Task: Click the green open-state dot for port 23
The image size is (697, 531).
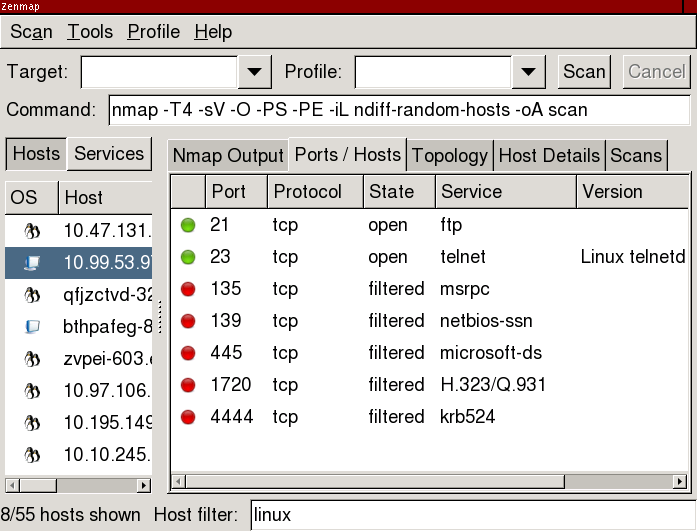Action: coord(188,257)
